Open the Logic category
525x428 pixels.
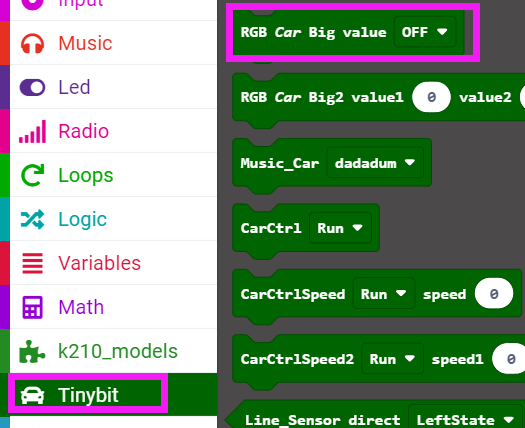pyautogui.click(x=108, y=219)
